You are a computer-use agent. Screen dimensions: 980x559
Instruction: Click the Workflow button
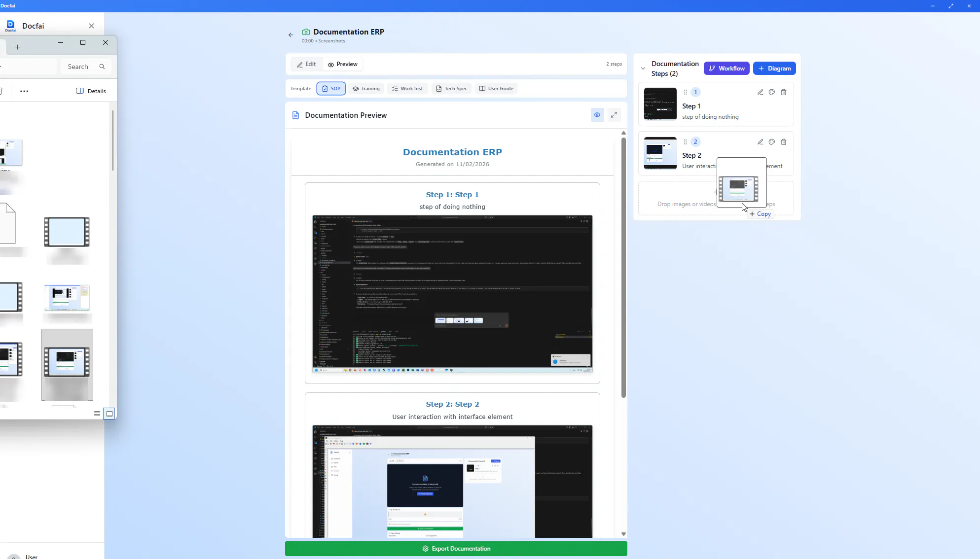click(726, 69)
